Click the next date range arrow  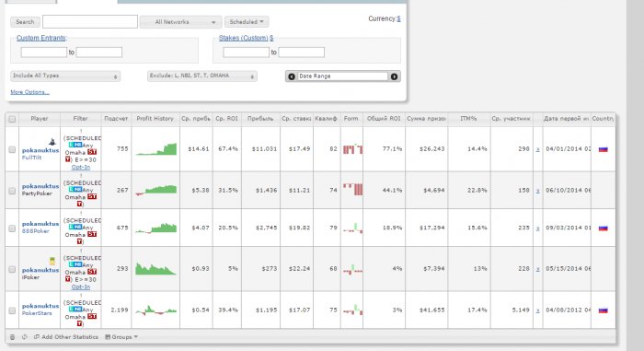[x=394, y=76]
